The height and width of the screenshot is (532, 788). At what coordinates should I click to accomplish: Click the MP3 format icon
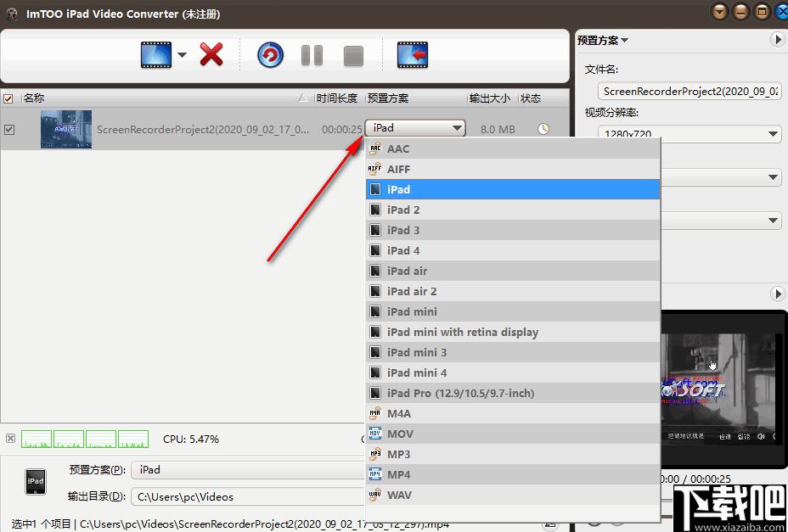[375, 454]
